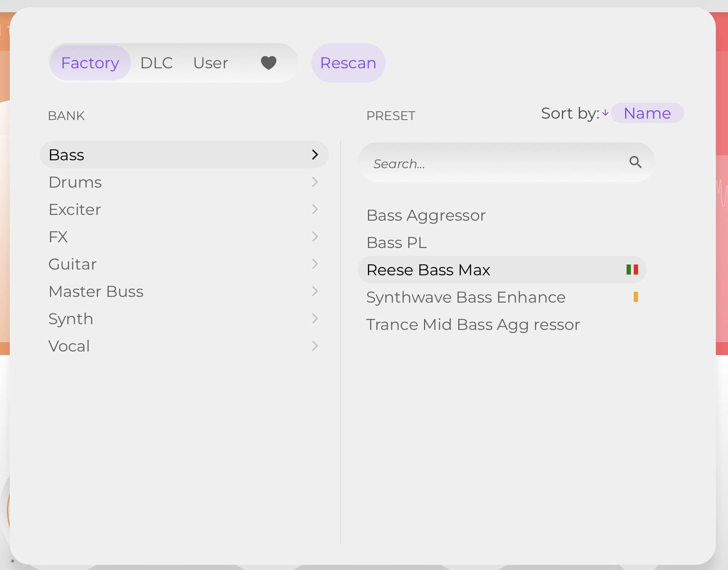The image size is (728, 570).
Task: Load the Bass PL preset
Action: [x=502, y=242]
